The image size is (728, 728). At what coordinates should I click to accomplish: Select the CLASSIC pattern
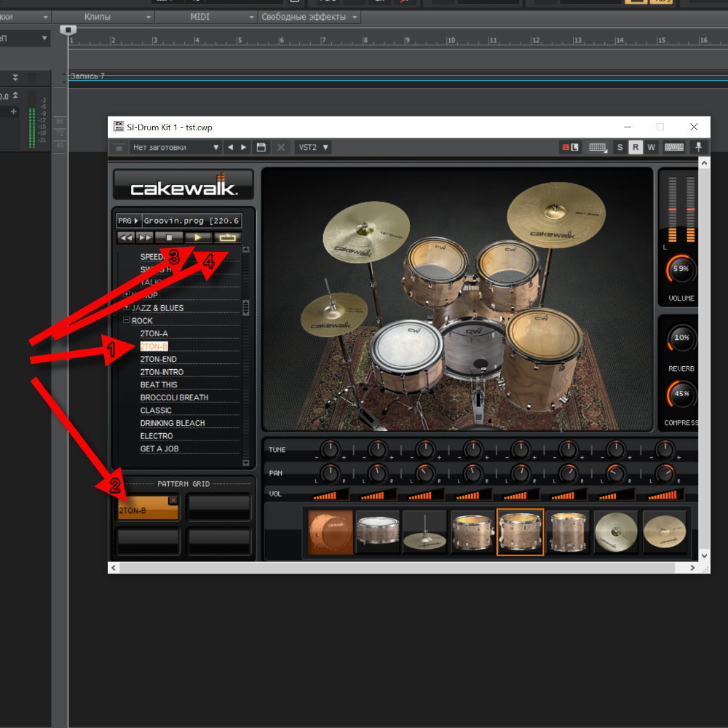coord(156,411)
